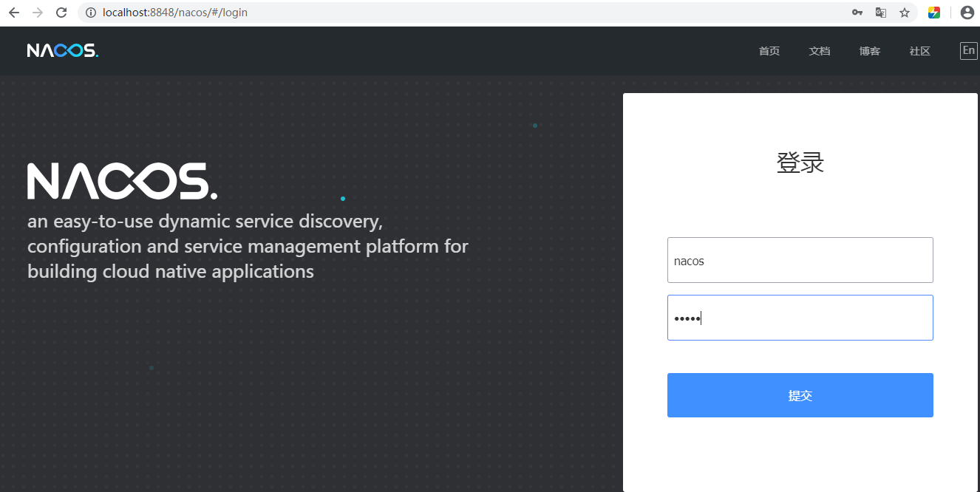Screen dimensions: 980x492
Task: Open the 社区 nav item
Action: coord(920,51)
